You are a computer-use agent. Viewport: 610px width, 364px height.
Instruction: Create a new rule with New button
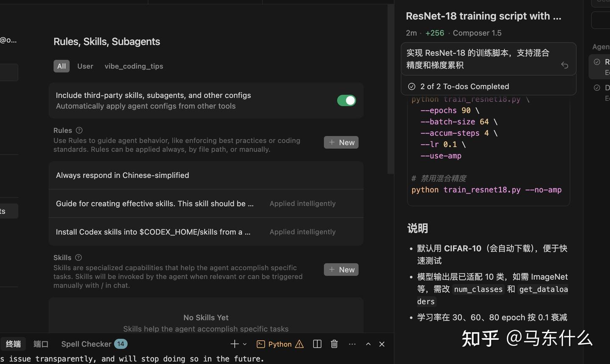point(341,142)
